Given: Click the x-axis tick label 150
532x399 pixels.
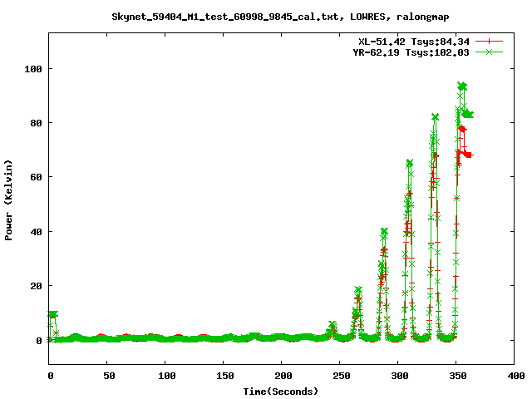Looking at the screenshot, I should coord(225,376).
